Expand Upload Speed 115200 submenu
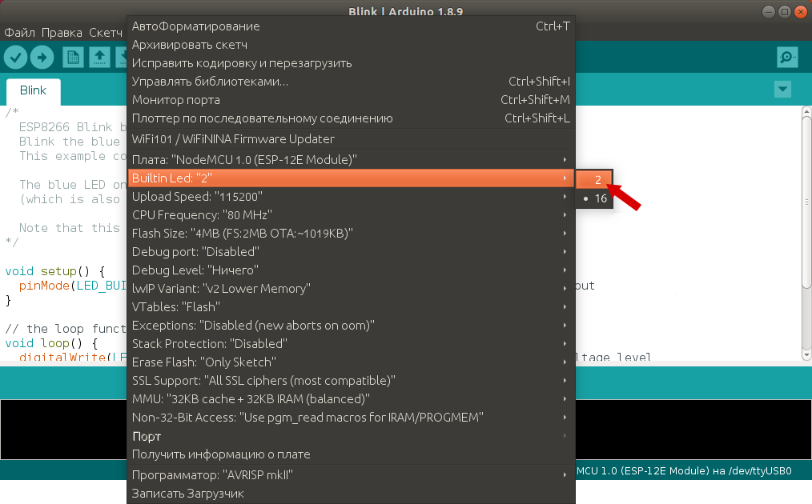 pos(351,197)
